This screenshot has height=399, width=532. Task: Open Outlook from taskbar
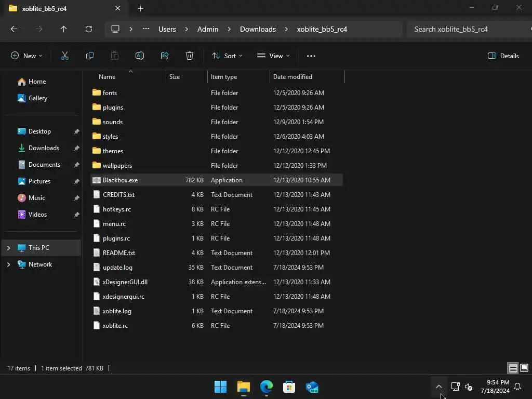pos(312,387)
